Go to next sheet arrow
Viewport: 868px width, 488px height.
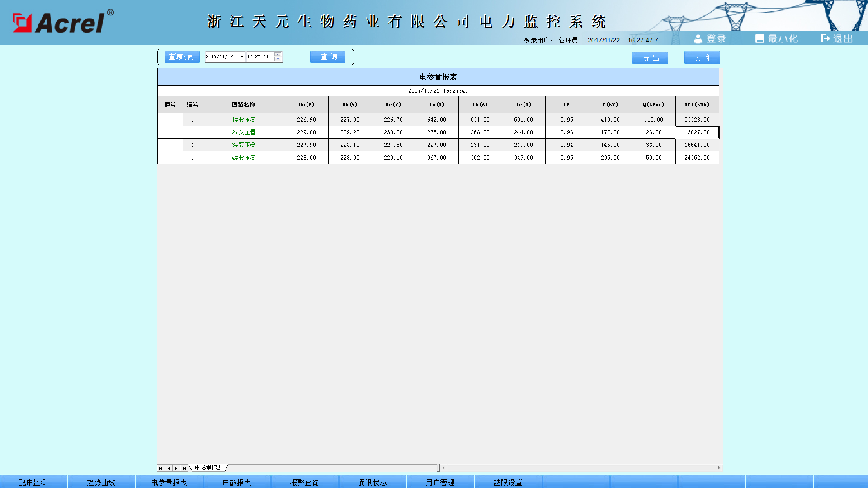coord(176,468)
